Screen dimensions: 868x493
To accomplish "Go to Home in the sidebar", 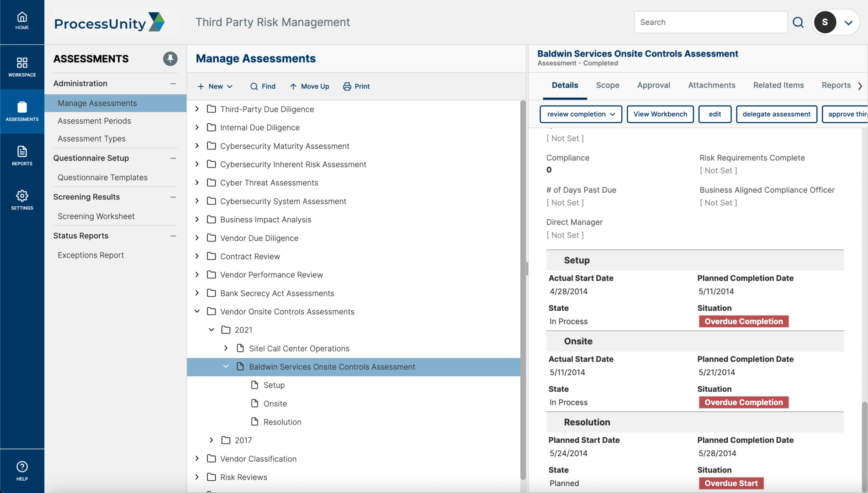I will point(22,21).
